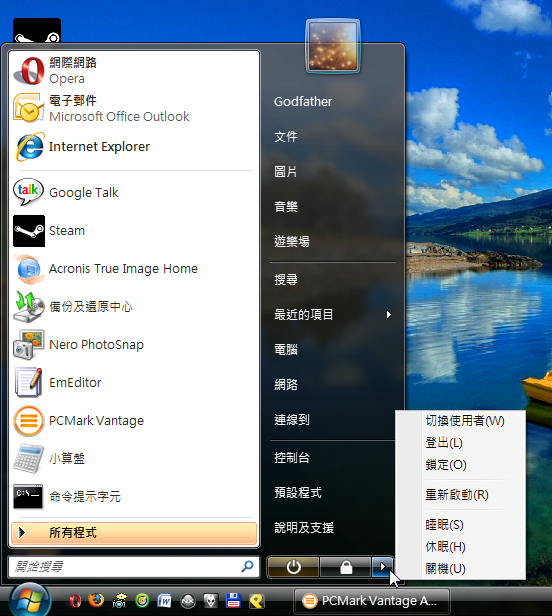Switch to PCMark Vantage taskbar window
This screenshot has width=552, height=616.
point(372,601)
